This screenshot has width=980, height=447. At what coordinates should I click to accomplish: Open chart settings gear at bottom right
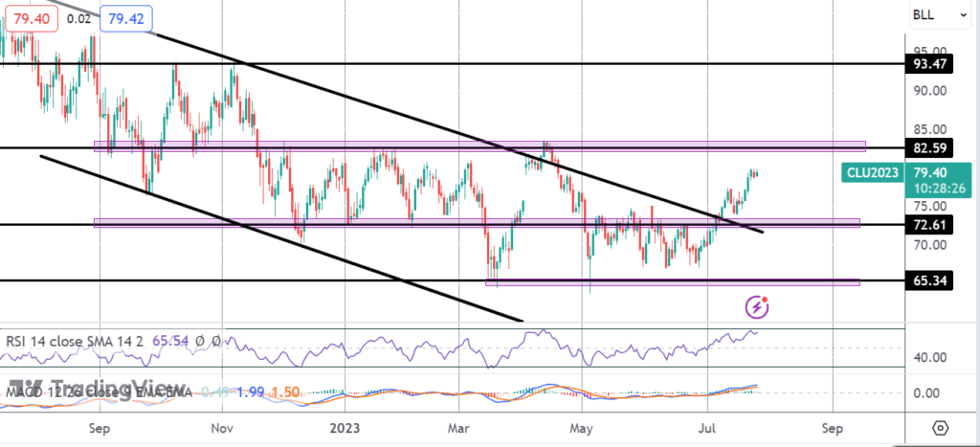click(941, 427)
